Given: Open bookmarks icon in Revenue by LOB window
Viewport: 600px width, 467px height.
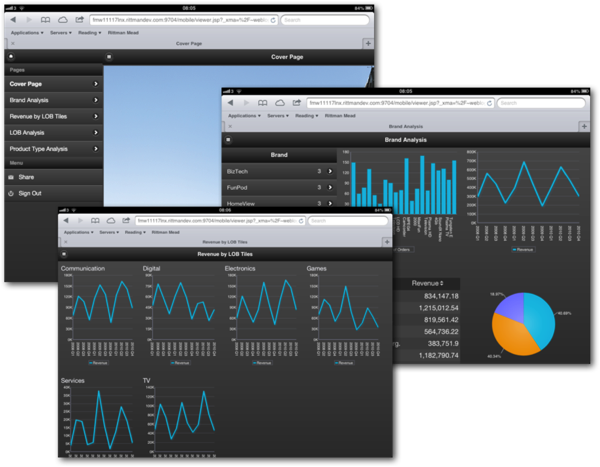Looking at the screenshot, I should point(95,220).
